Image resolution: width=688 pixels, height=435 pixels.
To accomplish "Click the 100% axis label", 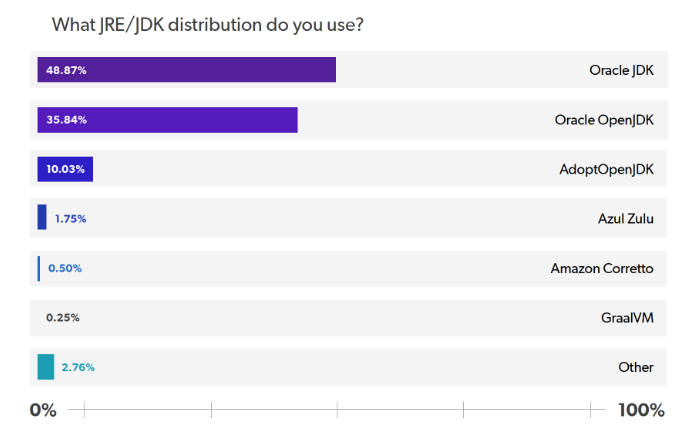I will click(x=641, y=410).
